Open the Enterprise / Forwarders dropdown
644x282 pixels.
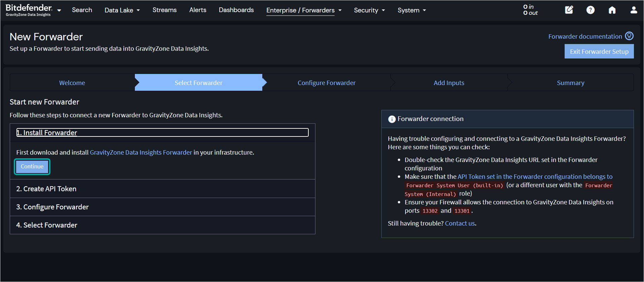pyautogui.click(x=304, y=10)
